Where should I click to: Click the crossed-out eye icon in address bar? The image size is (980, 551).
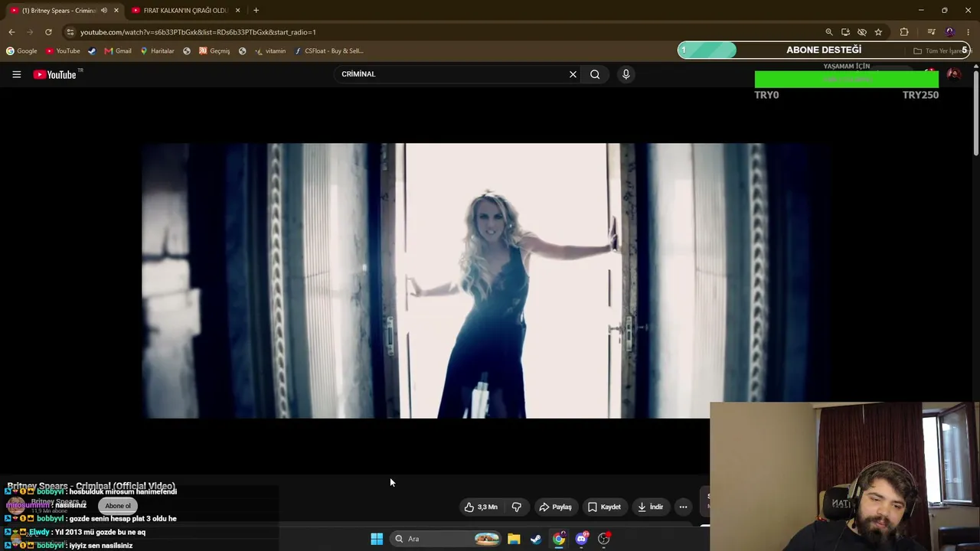(x=862, y=32)
